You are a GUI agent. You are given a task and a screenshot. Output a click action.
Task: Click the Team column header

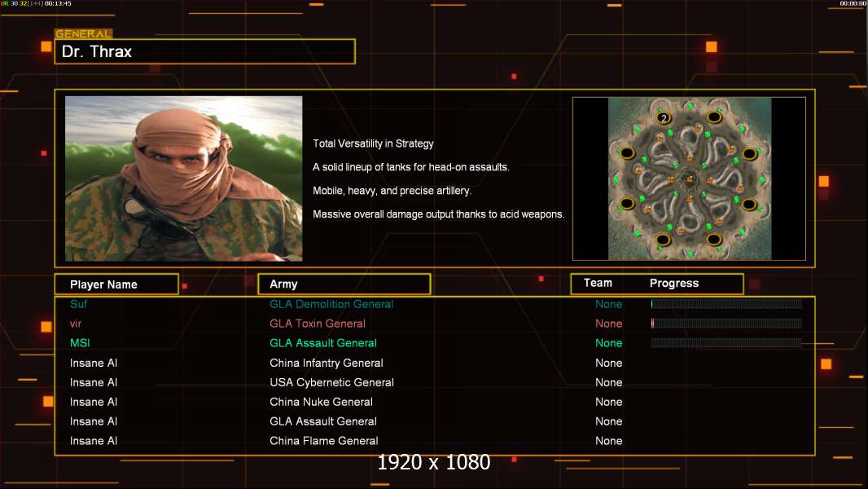tap(598, 283)
